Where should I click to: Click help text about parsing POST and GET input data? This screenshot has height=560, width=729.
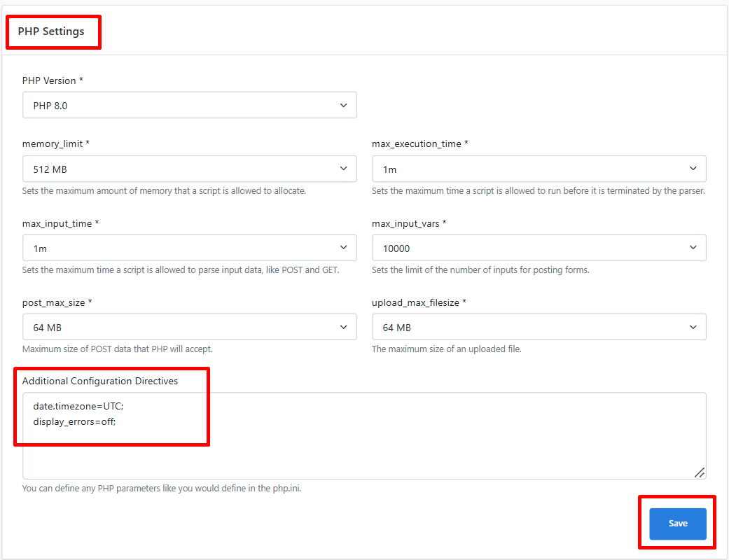point(181,270)
